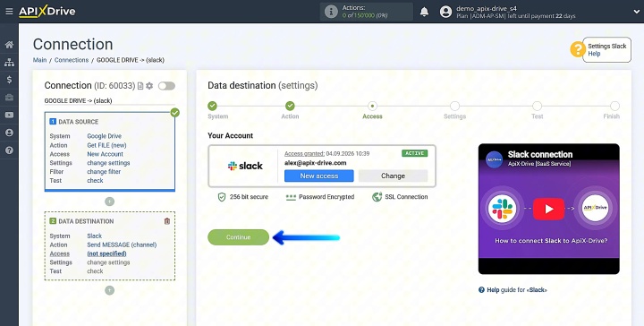Click source change settings link
Image resolution: width=644 pixels, height=326 pixels.
click(x=108, y=163)
